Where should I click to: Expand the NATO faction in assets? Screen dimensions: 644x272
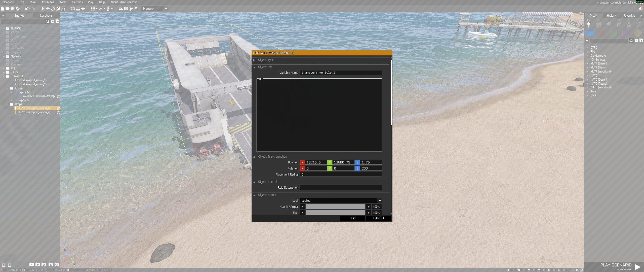point(588,76)
